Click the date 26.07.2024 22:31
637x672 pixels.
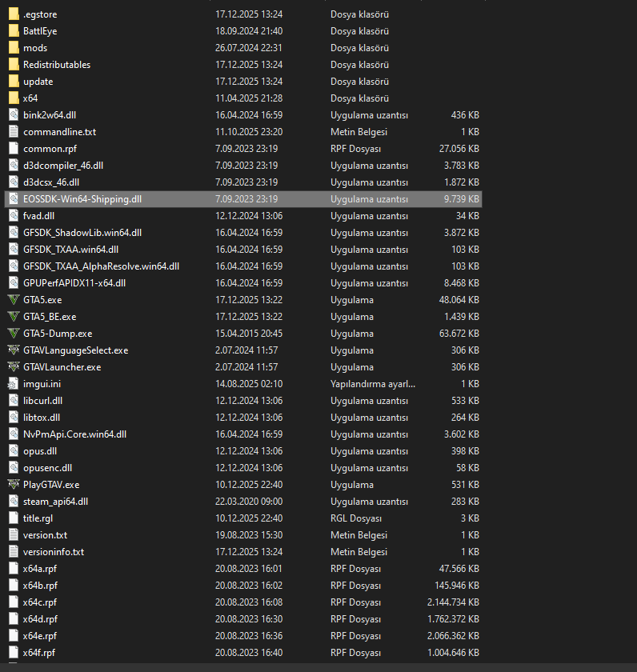(249, 47)
